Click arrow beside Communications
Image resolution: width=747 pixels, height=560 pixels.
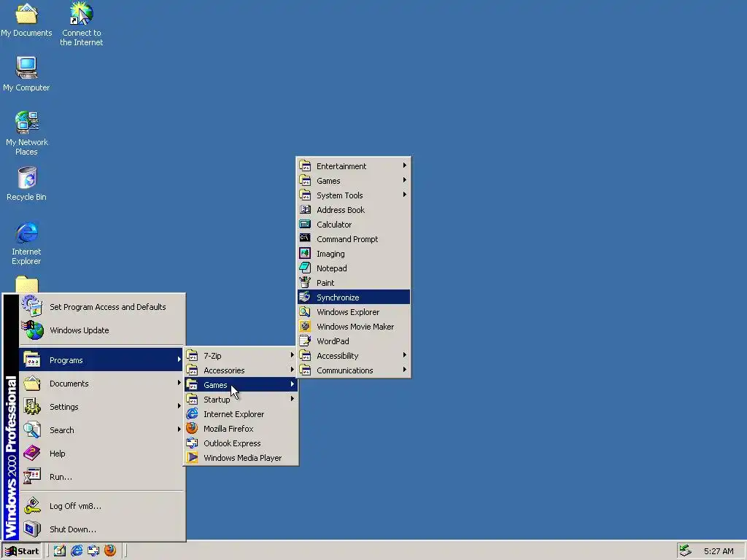coord(404,370)
